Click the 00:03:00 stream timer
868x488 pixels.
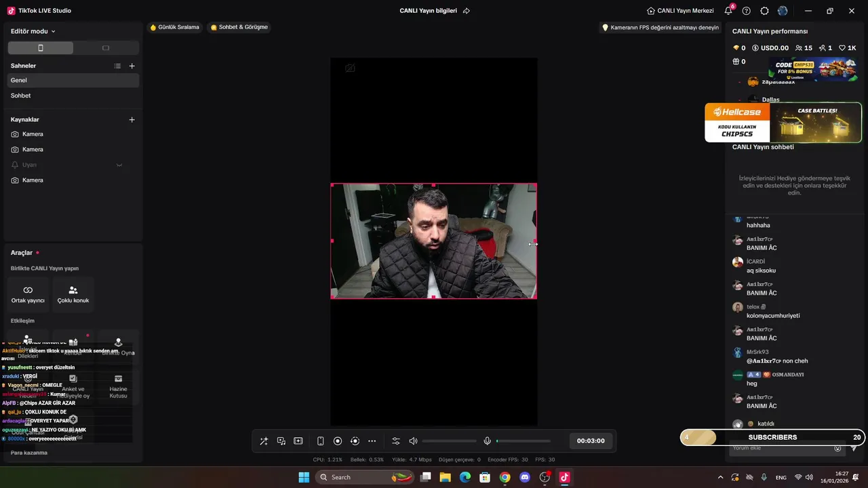click(x=591, y=441)
